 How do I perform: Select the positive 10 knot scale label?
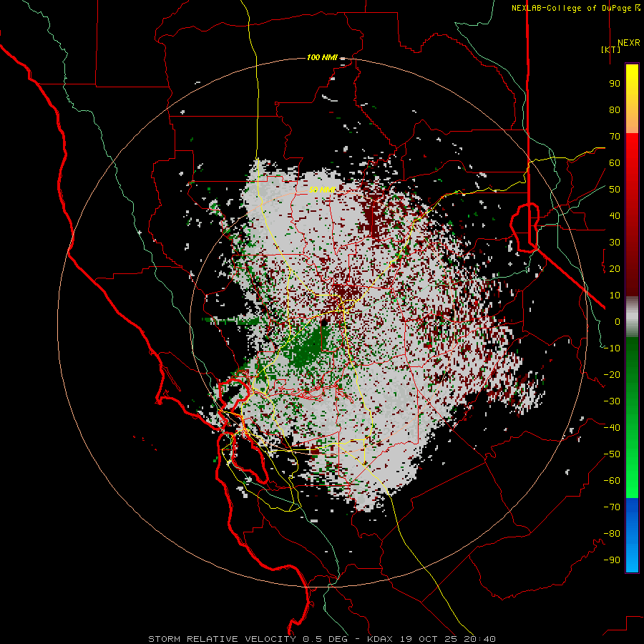pos(615,296)
